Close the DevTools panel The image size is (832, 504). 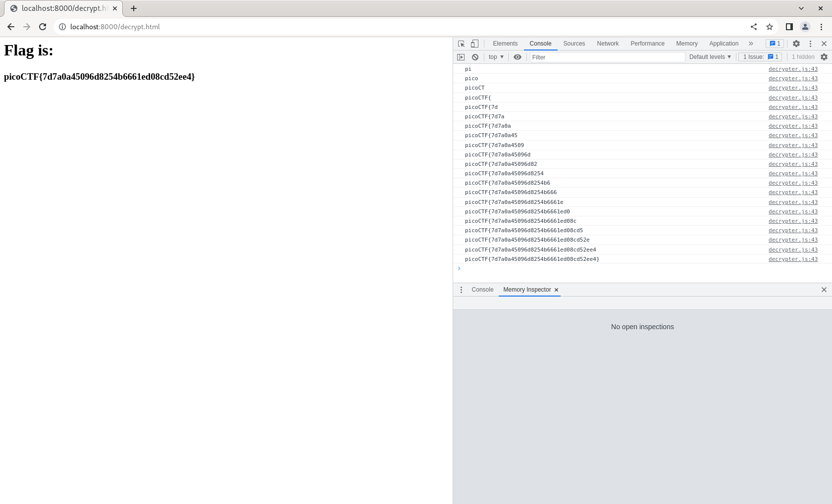coord(824,44)
